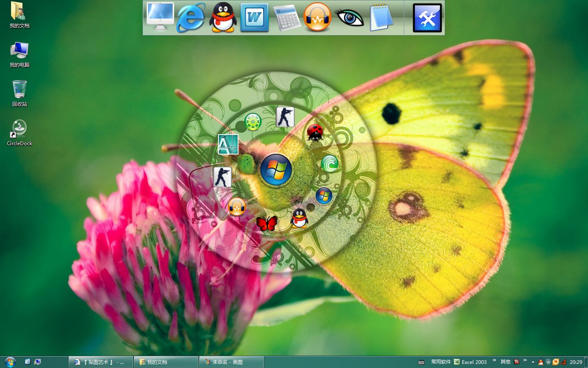Open the 常用软件 taskbar toolbar

point(441,362)
